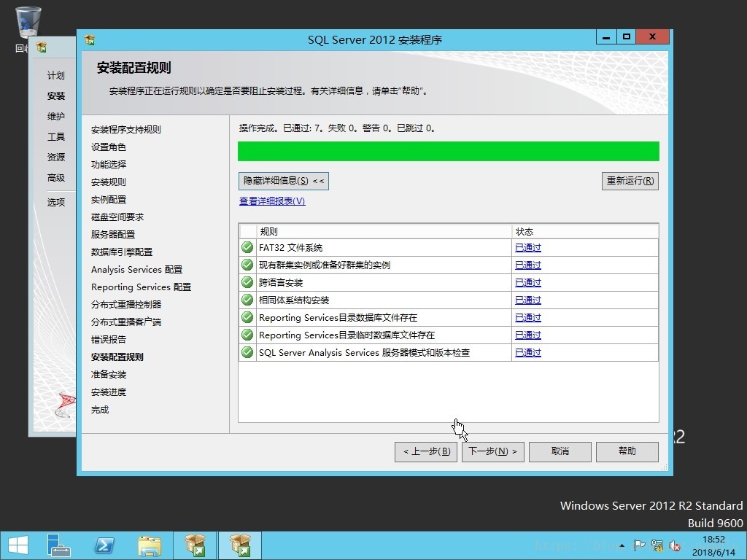
Task: Open the Windows Start button
Action: point(18,545)
